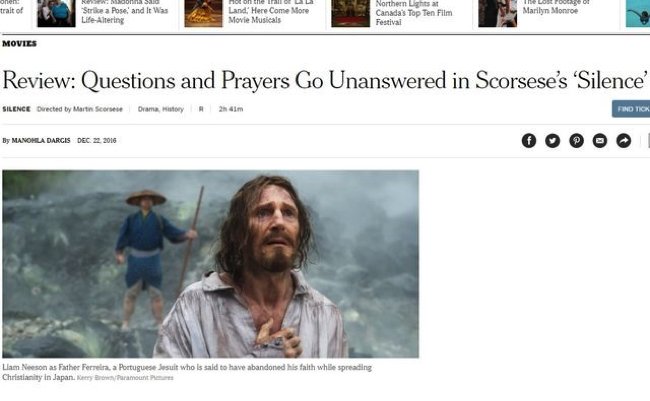This screenshot has height=401, width=650.
Task: Click the La La Land thumbnail
Action: tap(203, 13)
